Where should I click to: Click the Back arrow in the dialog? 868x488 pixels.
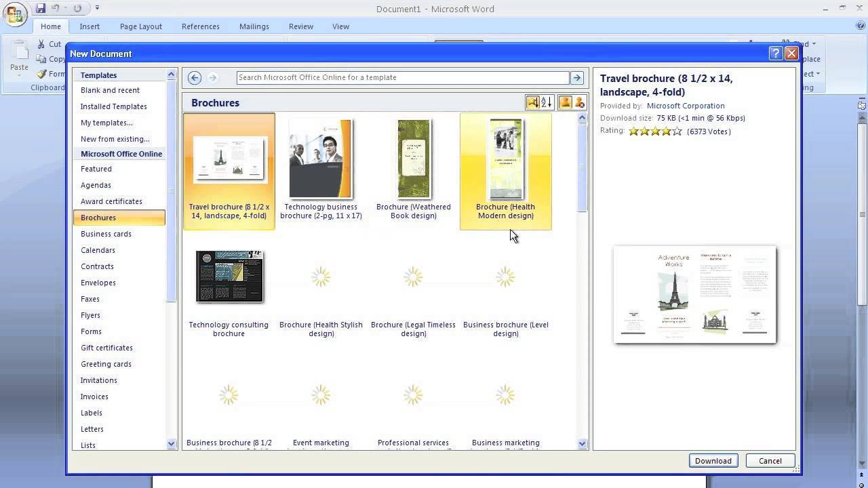click(195, 78)
